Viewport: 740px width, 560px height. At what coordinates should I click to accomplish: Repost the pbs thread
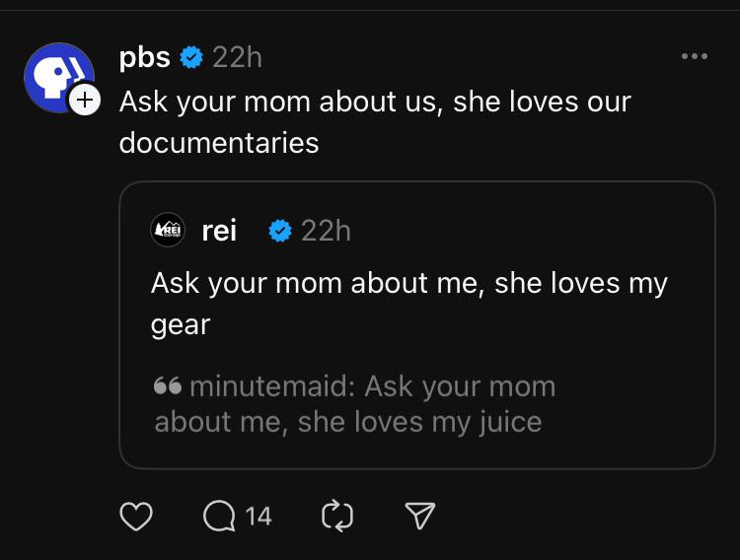(337, 516)
